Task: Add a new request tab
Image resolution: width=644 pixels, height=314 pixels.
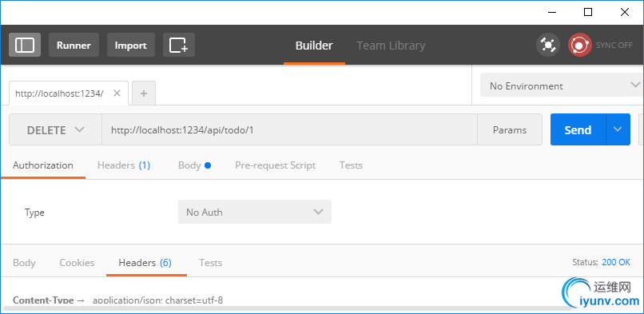Action: [x=144, y=93]
